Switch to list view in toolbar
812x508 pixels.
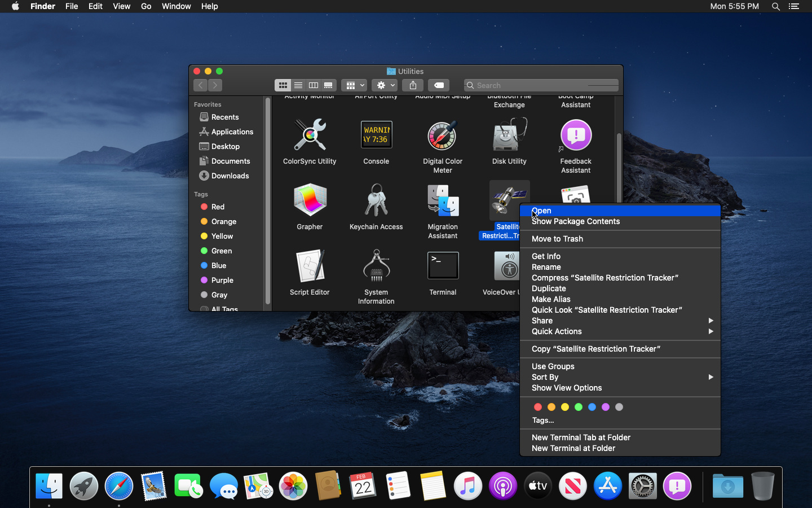(298, 85)
